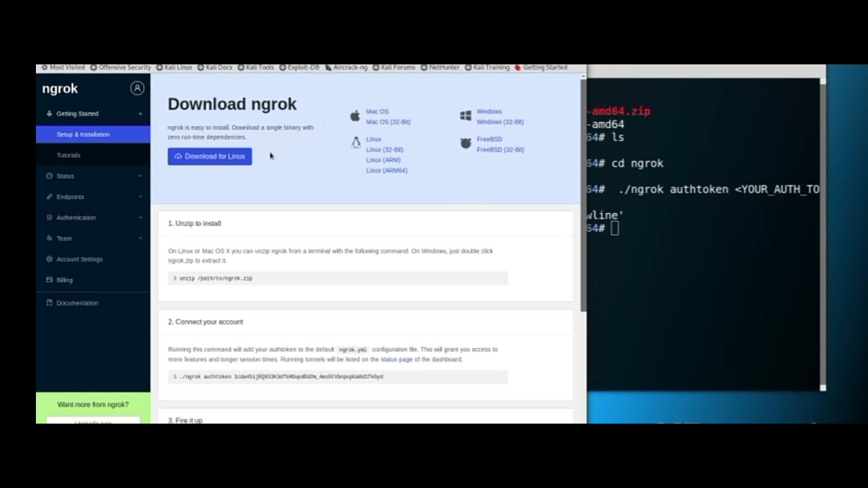868x488 pixels.
Task: Open Account Settings page
Action: [x=79, y=260]
